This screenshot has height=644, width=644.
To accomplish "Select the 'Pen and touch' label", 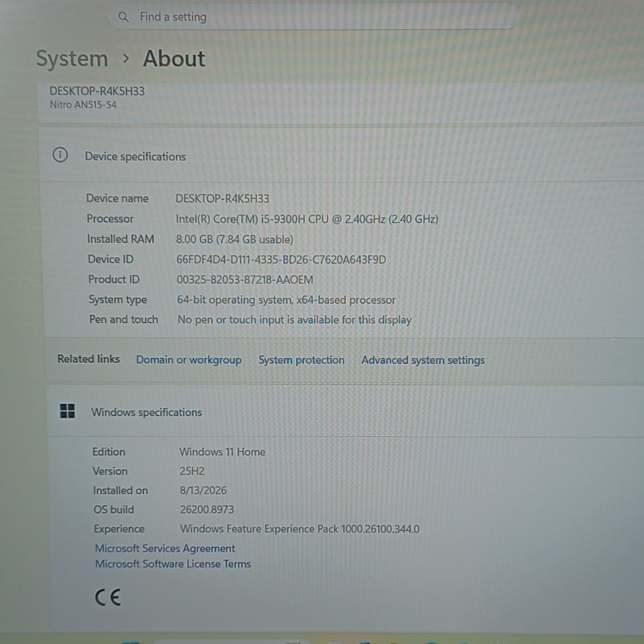I will [123, 320].
